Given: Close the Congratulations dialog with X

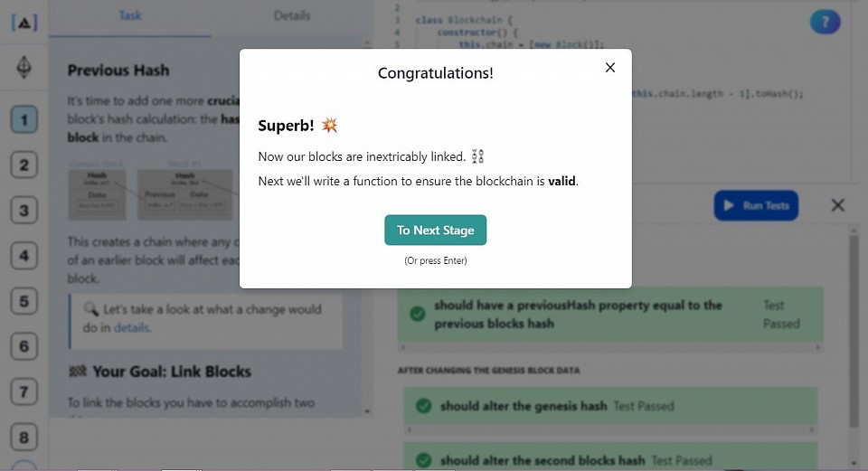Looking at the screenshot, I should tap(610, 68).
